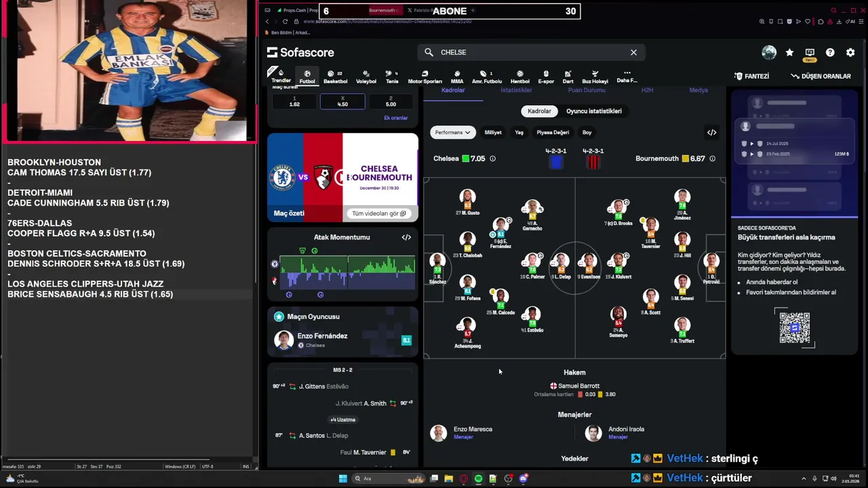Open the help question mark icon
The width and height of the screenshot is (868, 488).
(x=830, y=52)
